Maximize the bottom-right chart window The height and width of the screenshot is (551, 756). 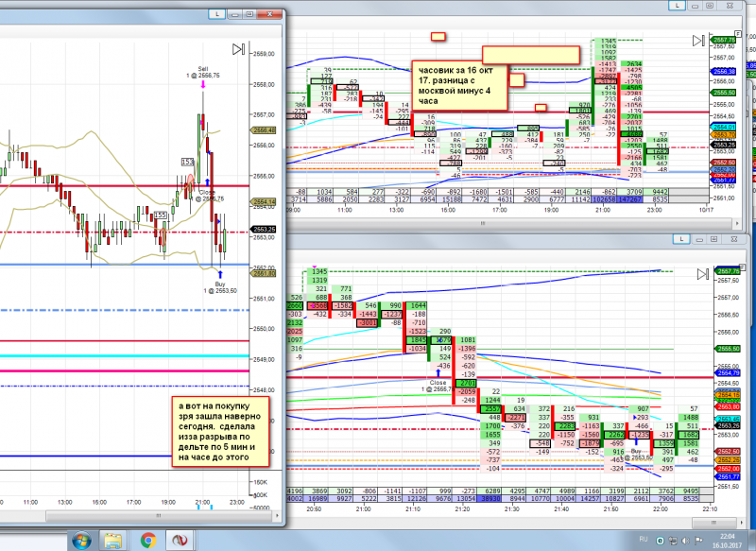point(714,239)
